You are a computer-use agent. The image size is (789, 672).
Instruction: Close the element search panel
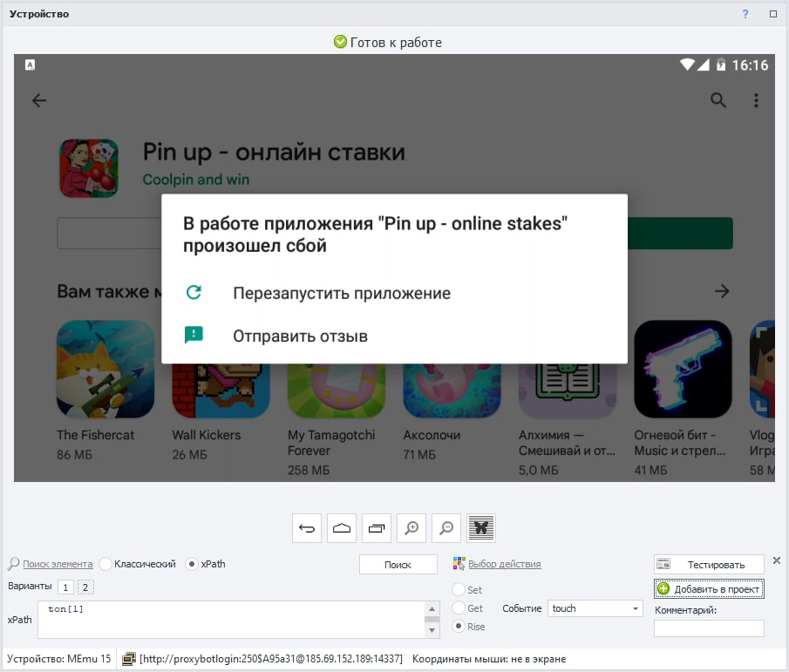coord(777,560)
